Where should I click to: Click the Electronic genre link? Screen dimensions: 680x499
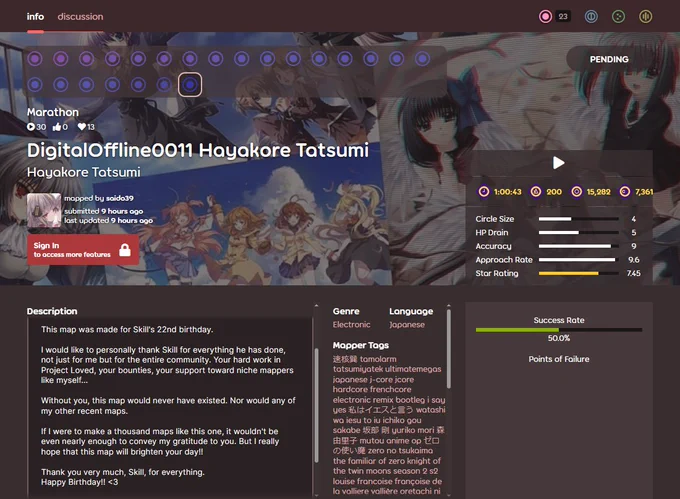click(x=351, y=324)
